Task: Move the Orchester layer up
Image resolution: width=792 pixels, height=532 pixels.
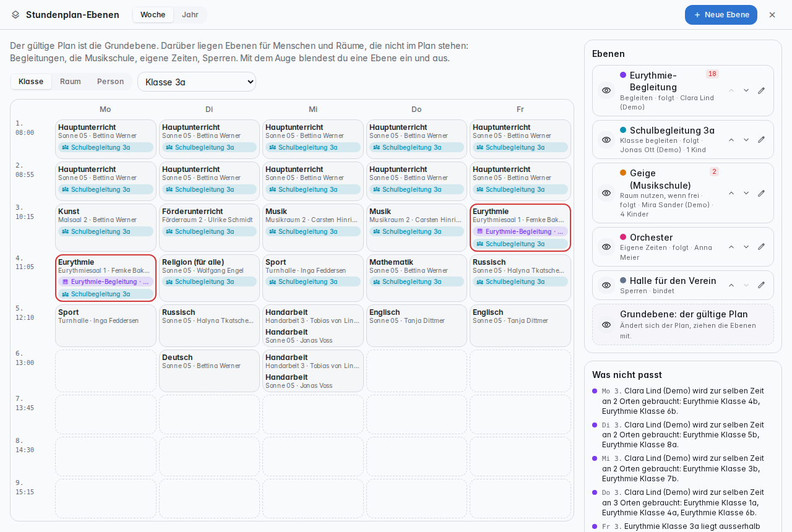Action: pyautogui.click(x=731, y=247)
